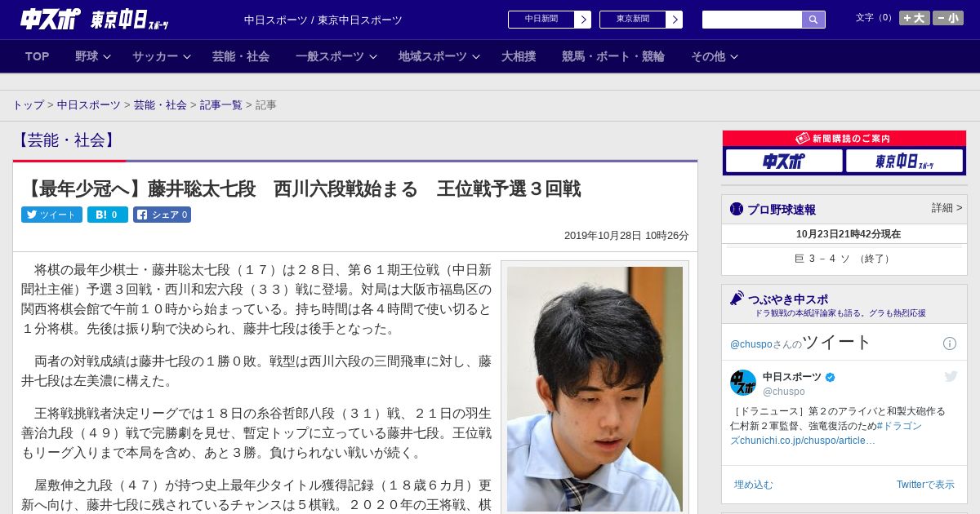The width and height of the screenshot is (980, 514).
Task: Bookmark article with the B! Hatena button
Action: 108,215
